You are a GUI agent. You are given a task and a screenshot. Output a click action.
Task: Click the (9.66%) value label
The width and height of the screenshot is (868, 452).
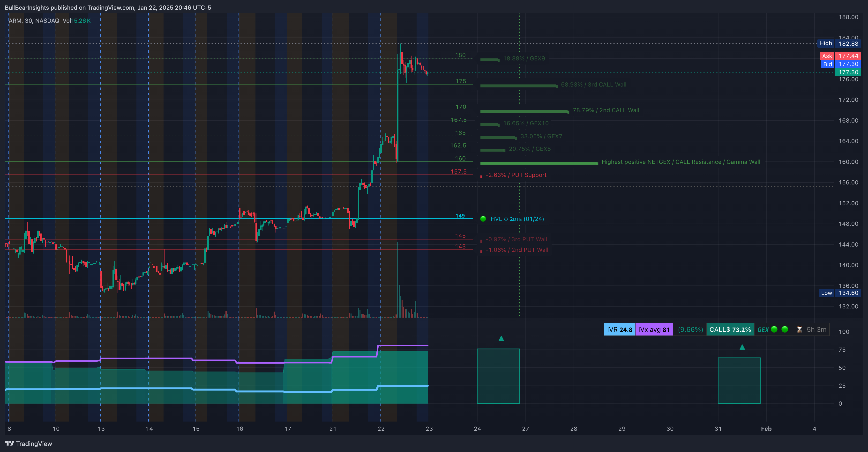pyautogui.click(x=690, y=329)
